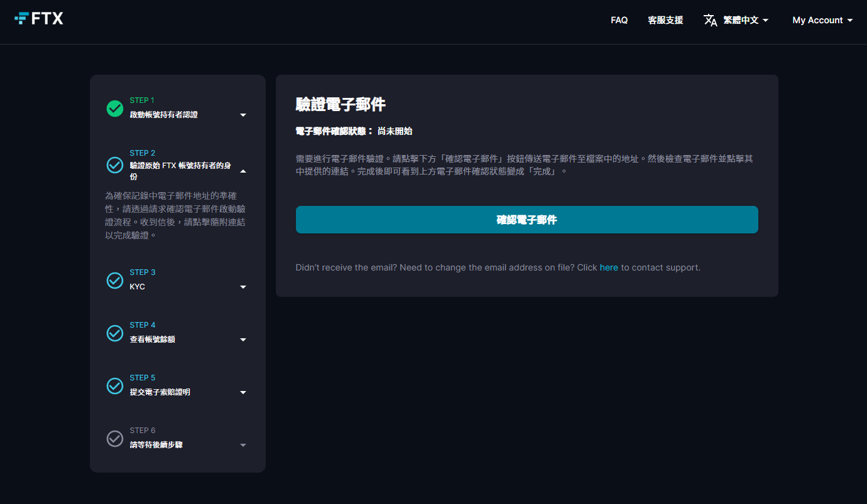Click the Step 2 circle check icon
This screenshot has width=867, height=504.
115,165
